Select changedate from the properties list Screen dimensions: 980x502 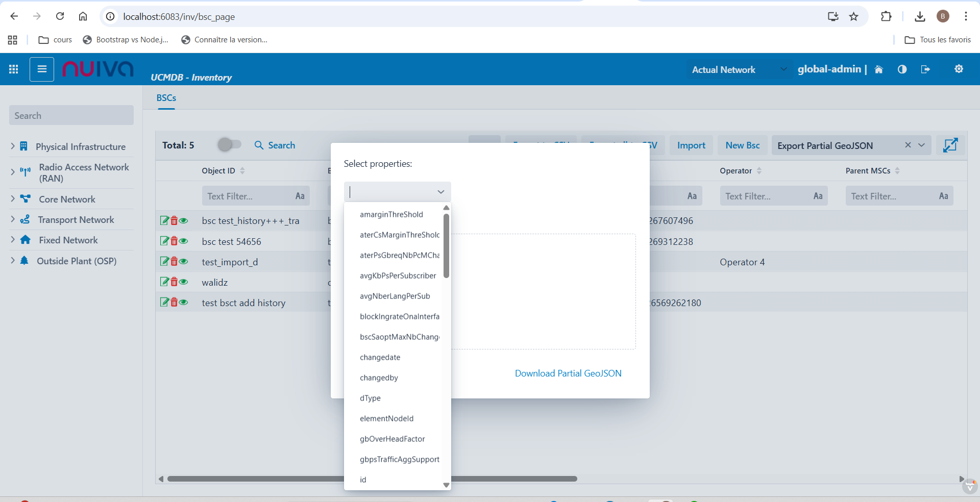pyautogui.click(x=380, y=357)
